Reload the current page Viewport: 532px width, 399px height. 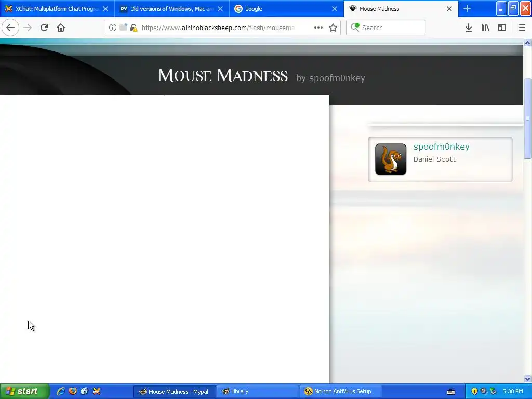(45, 28)
